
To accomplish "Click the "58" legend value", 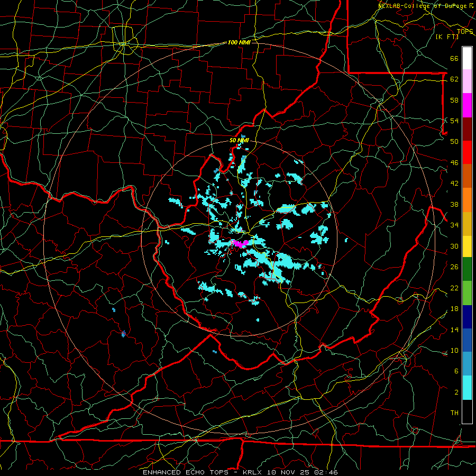I will (454, 100).
